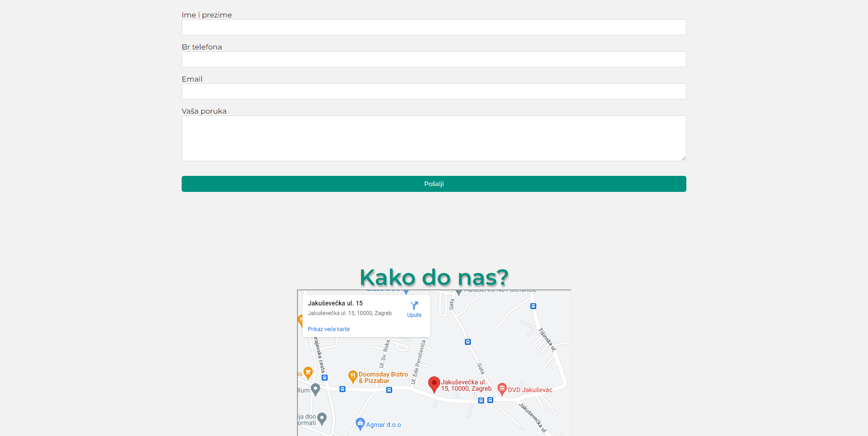868x436 pixels.
Task: Click the 'Ime i prezime' input field
Action: coord(433,27)
